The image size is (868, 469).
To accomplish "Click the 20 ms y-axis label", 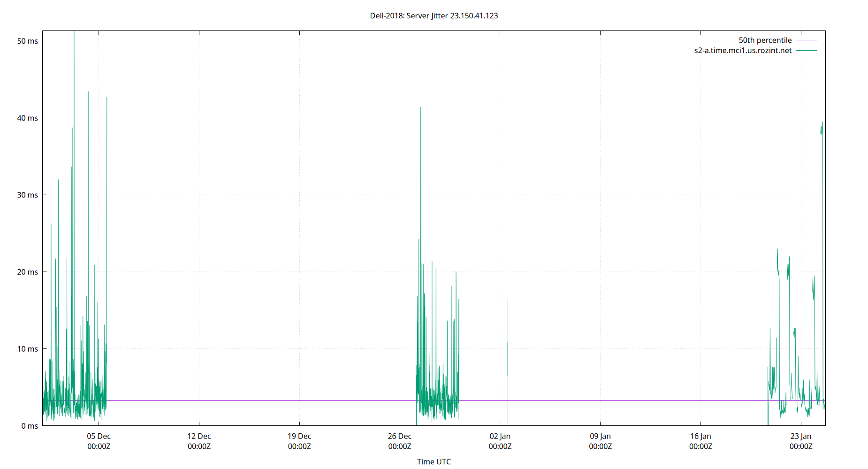I will 28,272.
